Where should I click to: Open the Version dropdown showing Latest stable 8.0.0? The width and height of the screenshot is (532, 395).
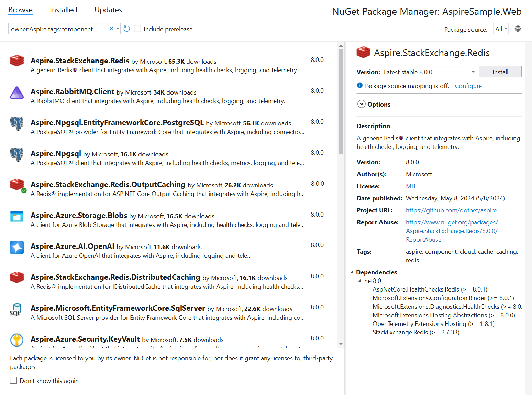click(429, 72)
